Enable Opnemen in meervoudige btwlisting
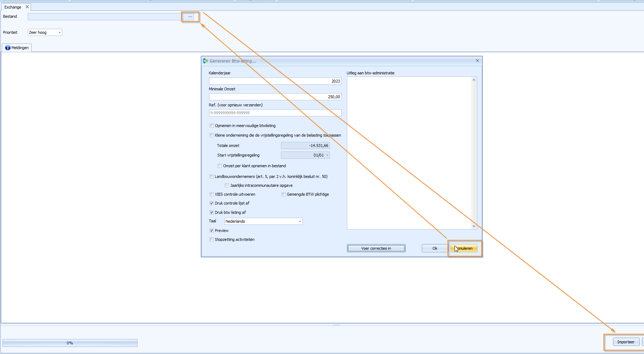Image resolution: width=644 pixels, height=354 pixels. 212,126
